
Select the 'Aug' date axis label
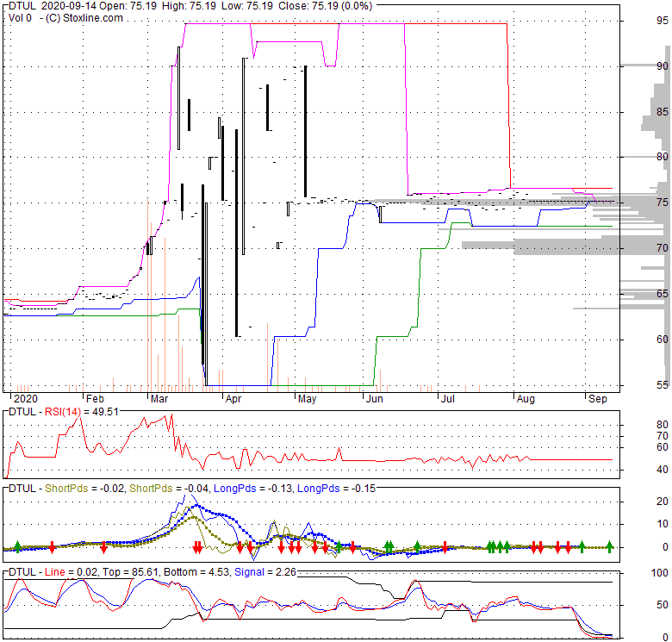526,399
